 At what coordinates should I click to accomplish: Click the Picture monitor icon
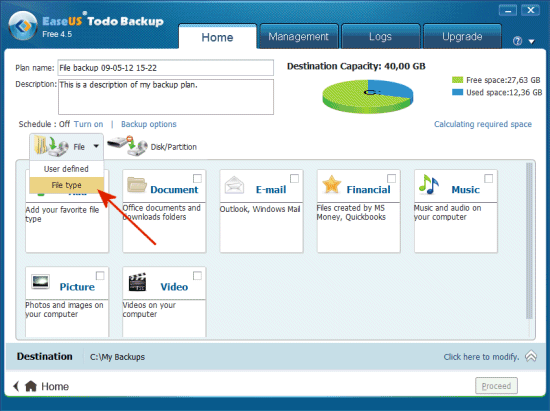[x=40, y=281]
